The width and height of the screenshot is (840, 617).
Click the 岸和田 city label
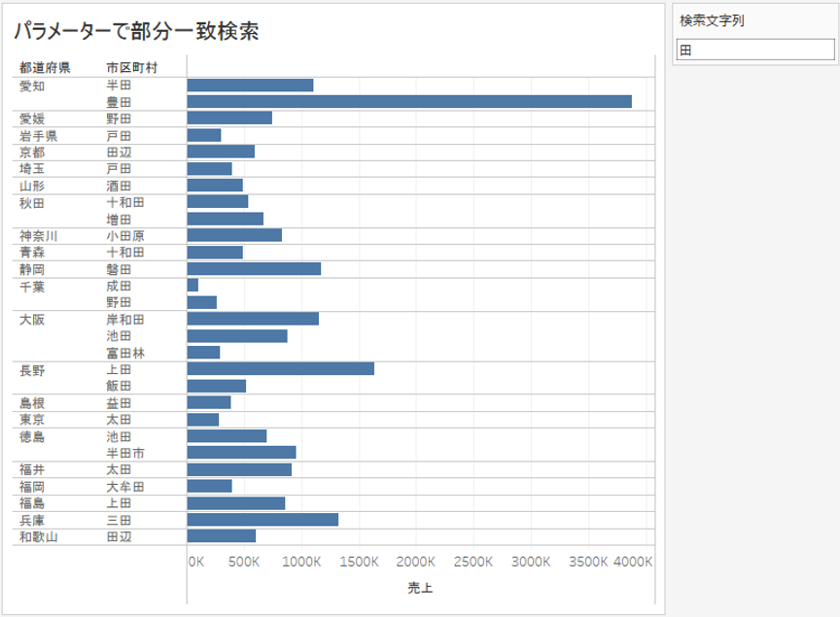click(x=125, y=320)
